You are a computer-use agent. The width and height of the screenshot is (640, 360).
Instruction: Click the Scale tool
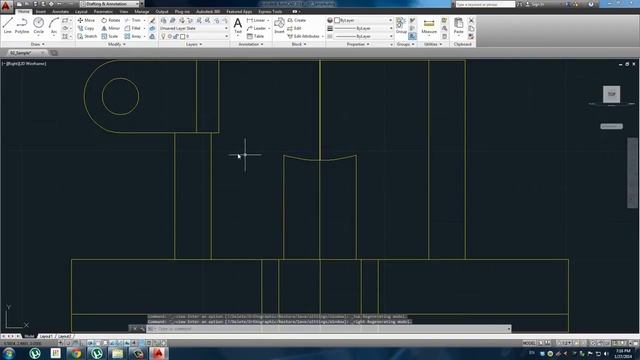click(x=110, y=36)
